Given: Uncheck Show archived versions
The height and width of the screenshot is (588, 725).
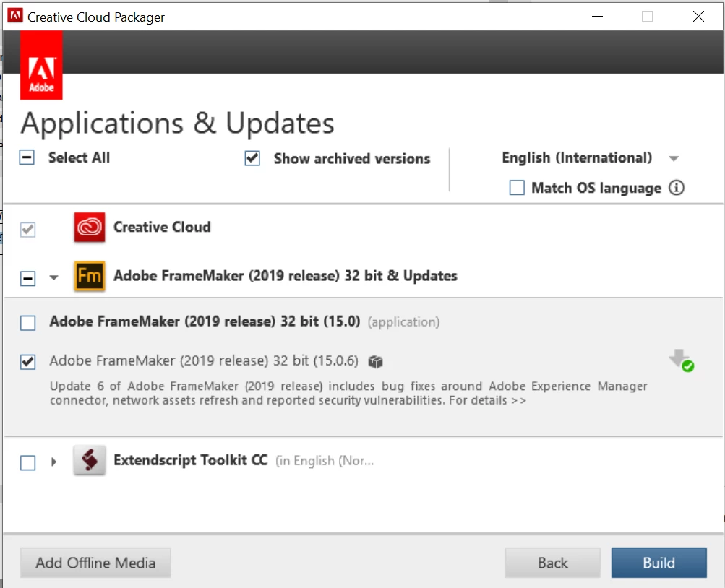Looking at the screenshot, I should [252, 158].
